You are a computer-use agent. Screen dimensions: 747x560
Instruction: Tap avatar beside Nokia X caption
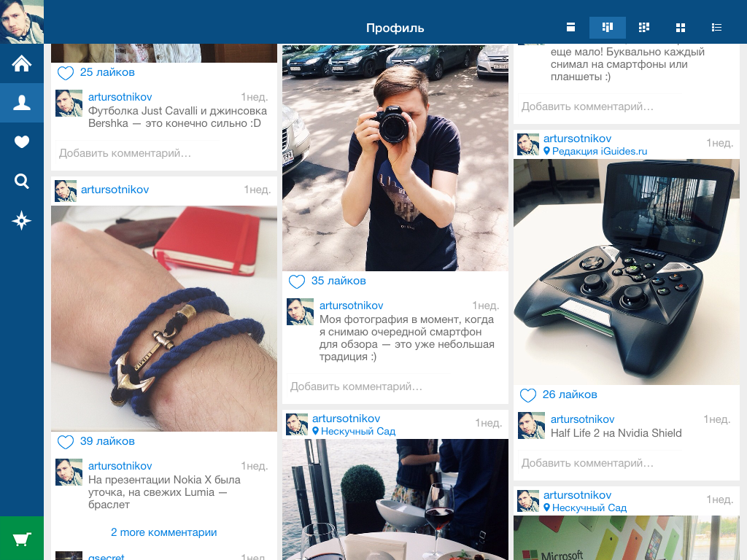pos(69,472)
